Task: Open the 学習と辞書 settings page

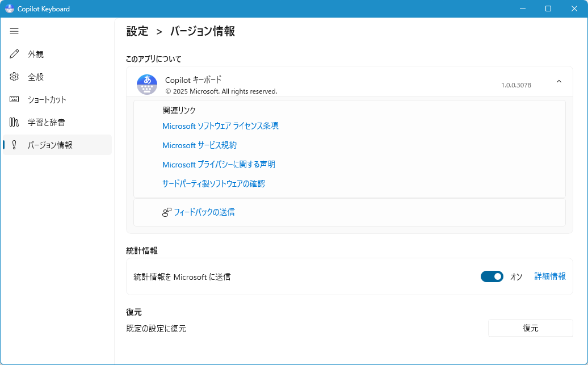Action: click(46, 122)
